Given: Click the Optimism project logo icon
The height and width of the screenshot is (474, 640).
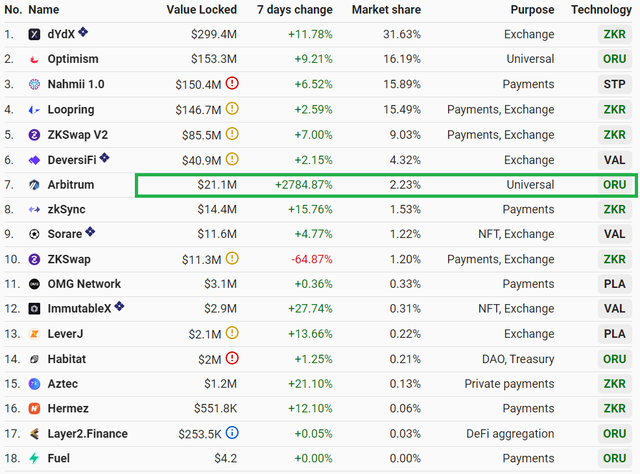Looking at the screenshot, I should (34, 59).
